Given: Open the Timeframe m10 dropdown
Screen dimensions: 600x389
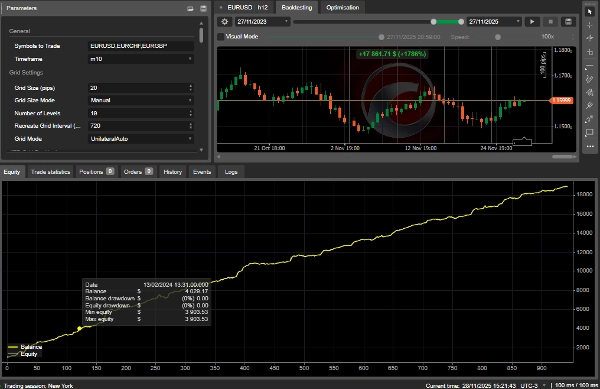Looking at the screenshot, I should coord(141,59).
